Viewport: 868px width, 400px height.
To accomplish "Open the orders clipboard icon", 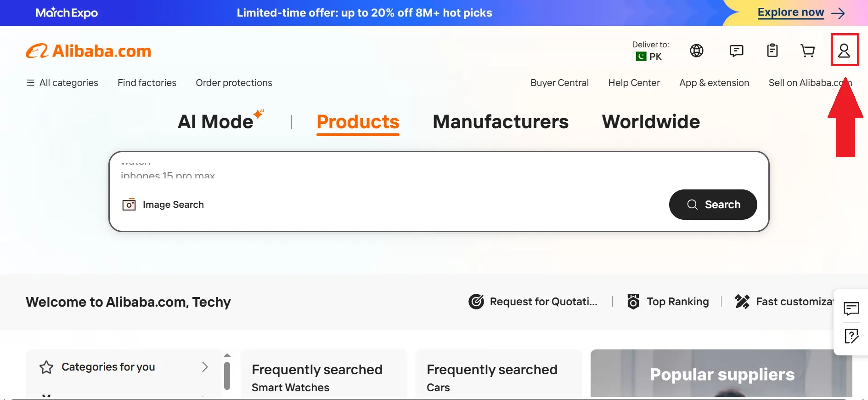I will point(772,51).
